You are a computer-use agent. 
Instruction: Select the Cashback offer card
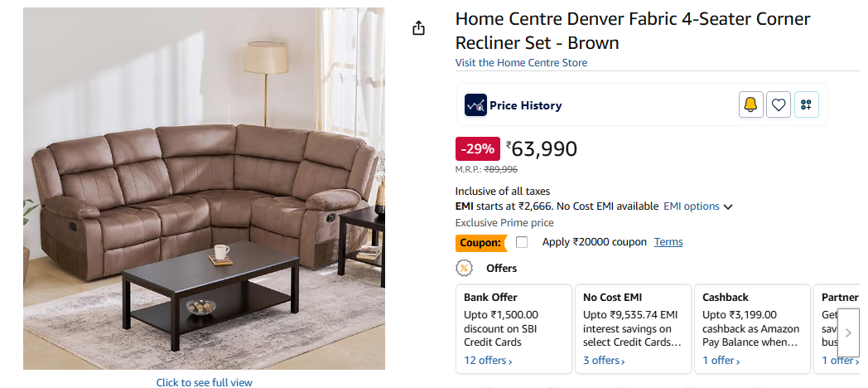point(751,323)
